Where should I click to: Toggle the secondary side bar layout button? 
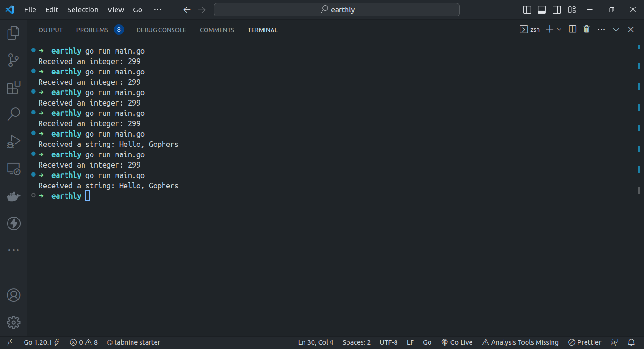tap(557, 10)
